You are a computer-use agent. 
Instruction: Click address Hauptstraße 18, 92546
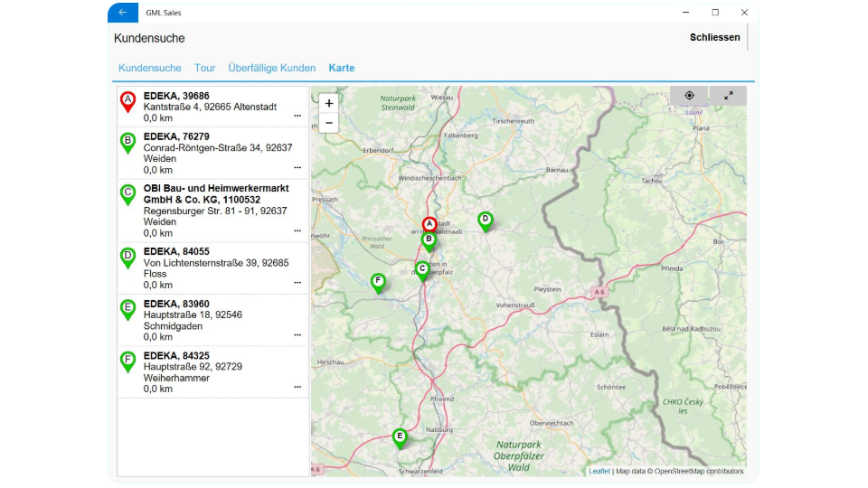pos(193,314)
